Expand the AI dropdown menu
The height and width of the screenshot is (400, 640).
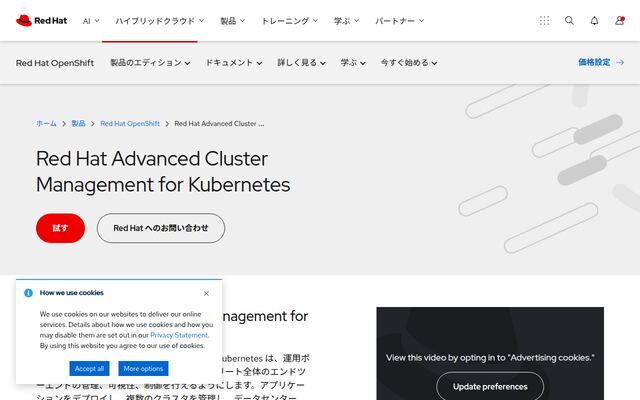[91, 21]
